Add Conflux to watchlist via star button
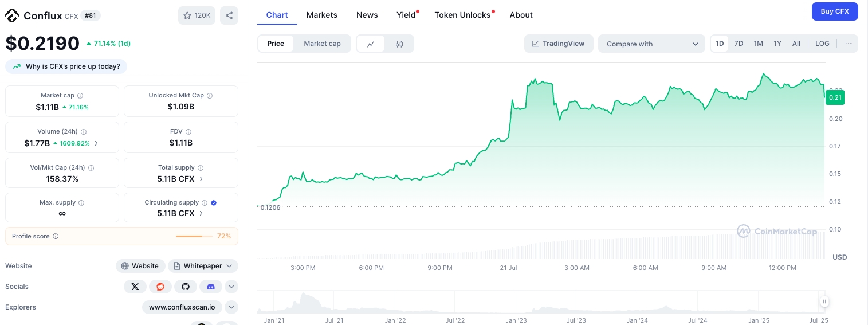 [x=197, y=15]
